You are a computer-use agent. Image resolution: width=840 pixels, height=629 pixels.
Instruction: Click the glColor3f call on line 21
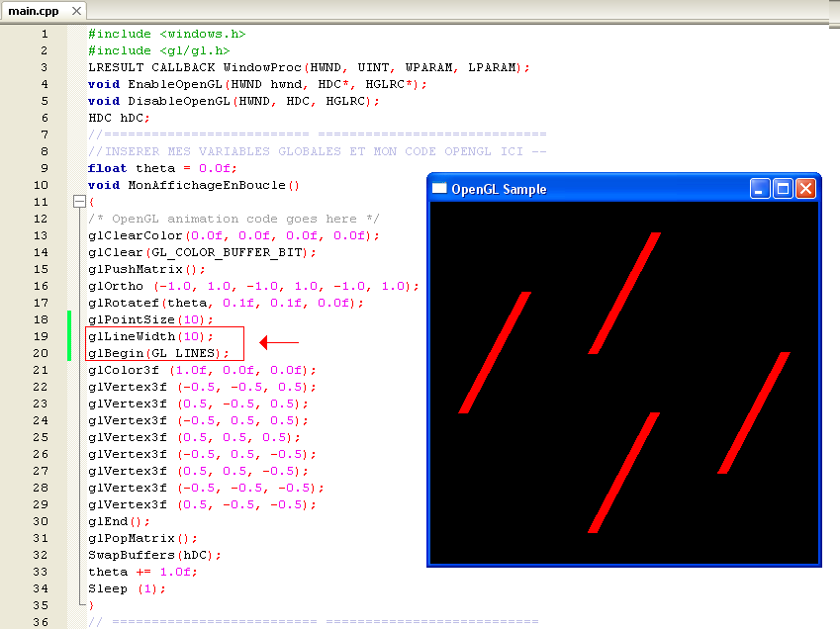point(202,370)
